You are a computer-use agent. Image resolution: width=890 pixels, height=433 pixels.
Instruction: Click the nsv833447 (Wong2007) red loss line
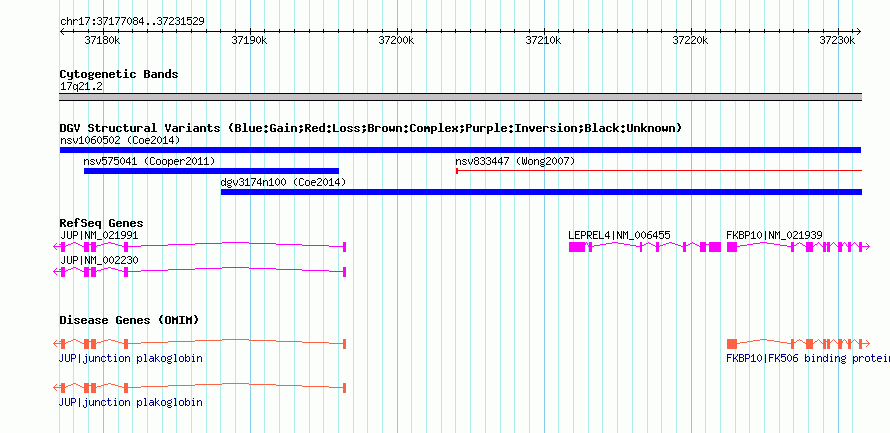click(659, 170)
